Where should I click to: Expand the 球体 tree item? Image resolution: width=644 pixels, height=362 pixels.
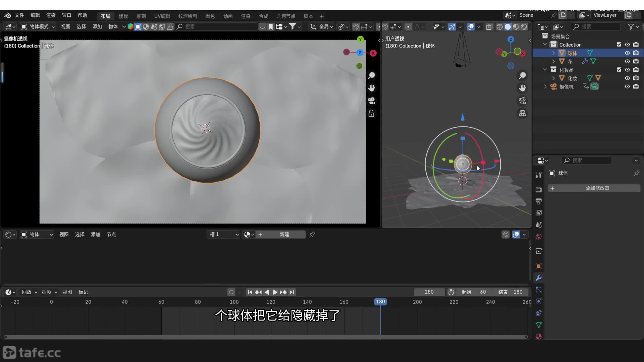click(x=553, y=53)
